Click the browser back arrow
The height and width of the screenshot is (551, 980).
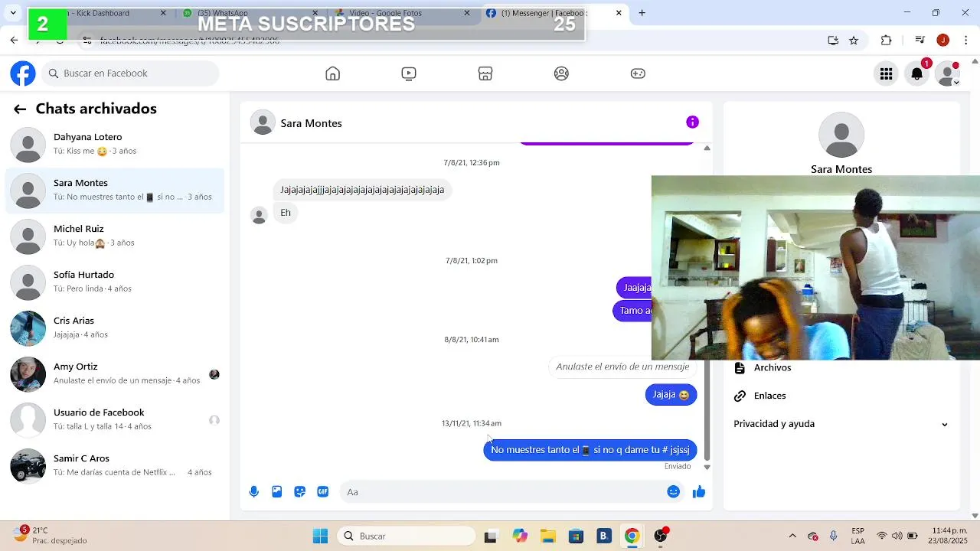15,41
